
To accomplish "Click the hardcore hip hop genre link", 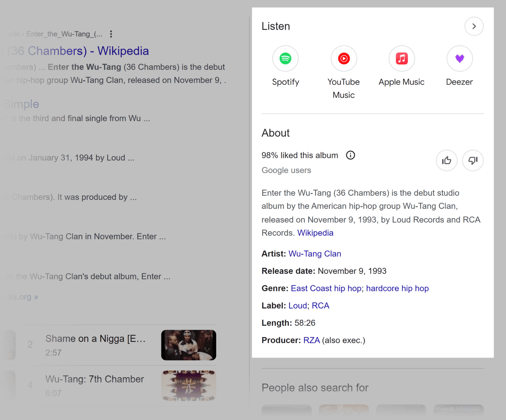I will [397, 288].
